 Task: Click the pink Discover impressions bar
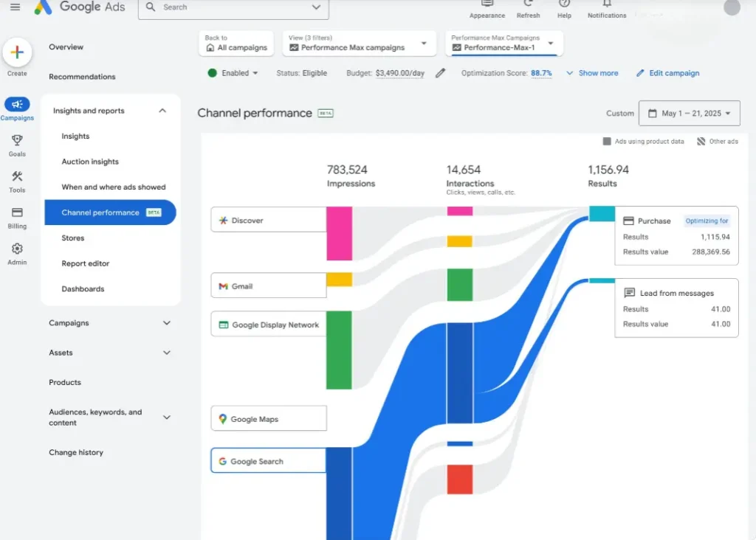click(x=339, y=233)
